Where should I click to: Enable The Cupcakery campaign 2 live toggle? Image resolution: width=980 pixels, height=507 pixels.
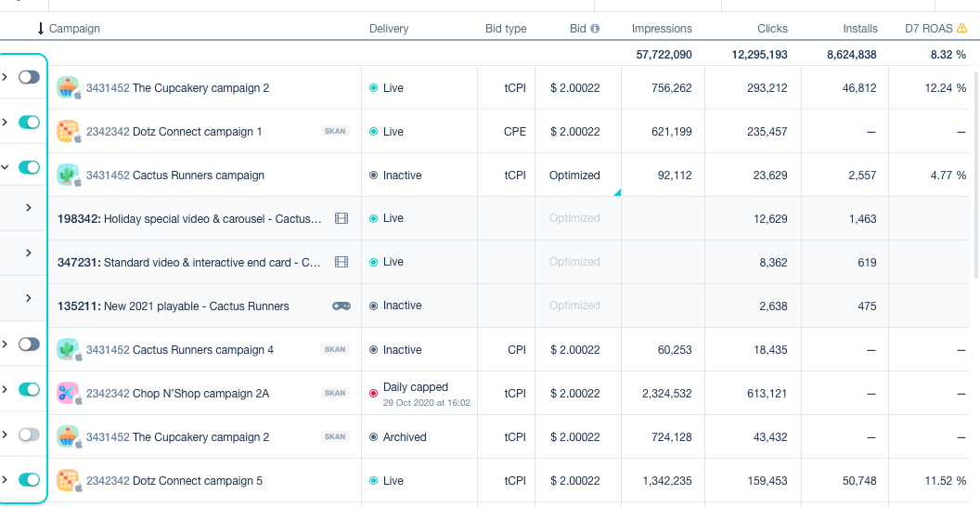29,77
